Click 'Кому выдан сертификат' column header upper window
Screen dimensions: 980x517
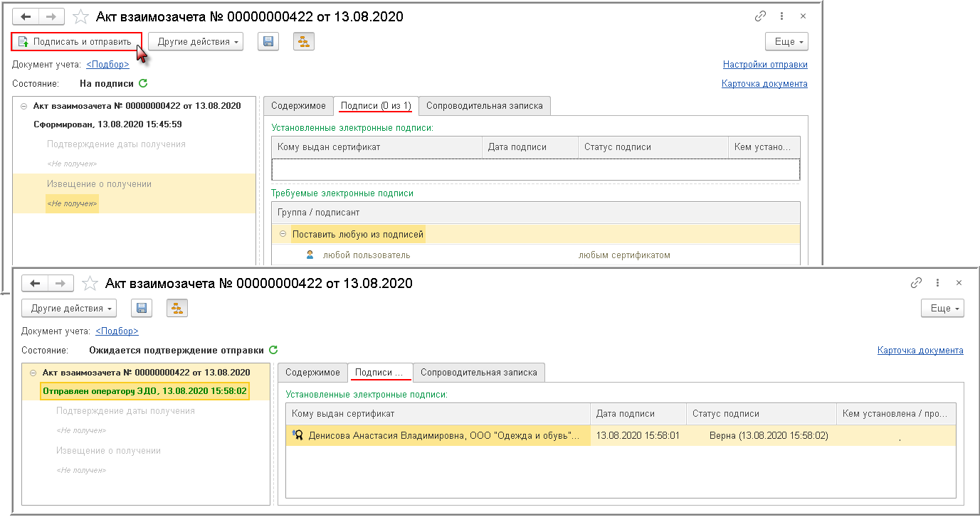coord(377,147)
